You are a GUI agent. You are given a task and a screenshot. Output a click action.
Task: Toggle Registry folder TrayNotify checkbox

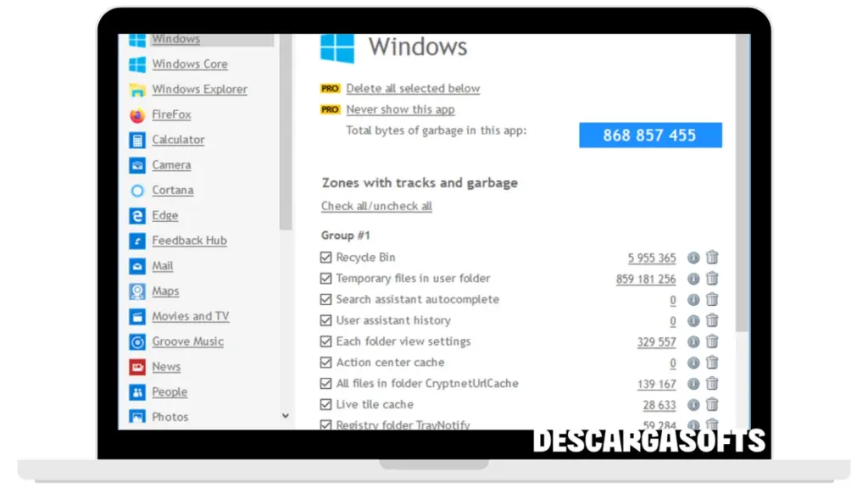pyautogui.click(x=326, y=424)
